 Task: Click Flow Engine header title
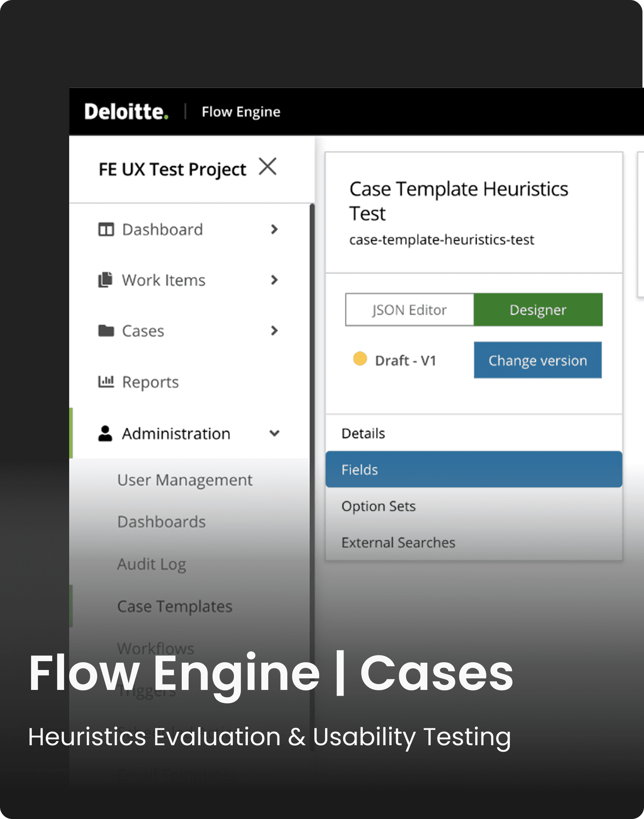coord(241,112)
